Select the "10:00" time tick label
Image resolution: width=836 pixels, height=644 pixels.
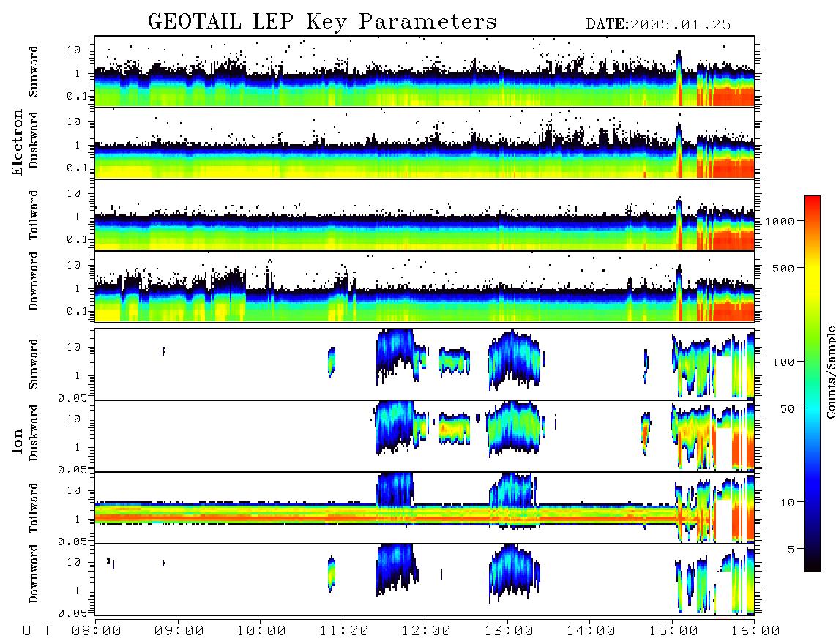[x=261, y=632]
